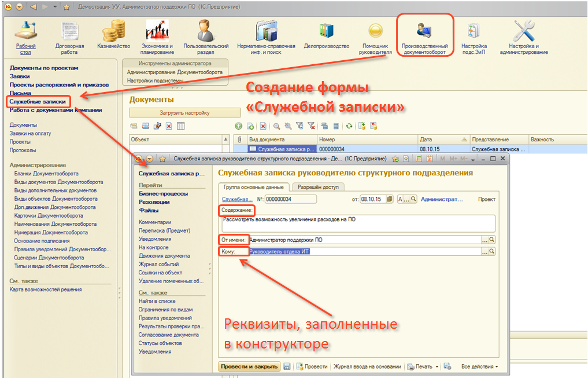Click magnifier icon in Кому field
The height and width of the screenshot is (378, 588).
coord(492,252)
